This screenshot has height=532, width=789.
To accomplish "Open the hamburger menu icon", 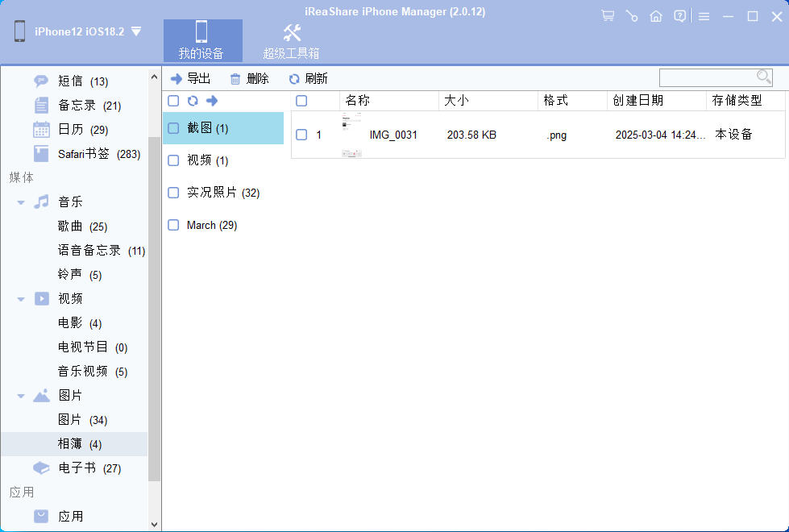I will 704,17.
